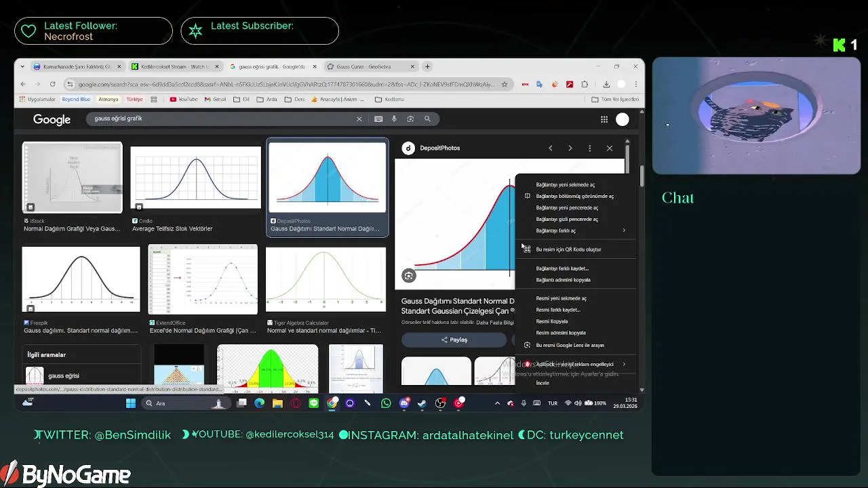868x488 pixels.
Task: Open on-screen keyboard icon in search box
Action: point(378,119)
